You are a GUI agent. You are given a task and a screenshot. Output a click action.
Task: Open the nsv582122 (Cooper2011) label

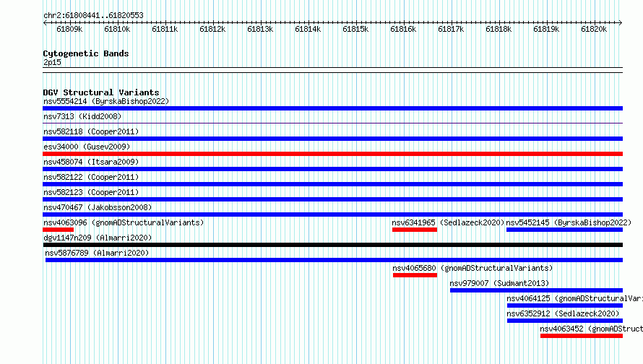pos(91,177)
